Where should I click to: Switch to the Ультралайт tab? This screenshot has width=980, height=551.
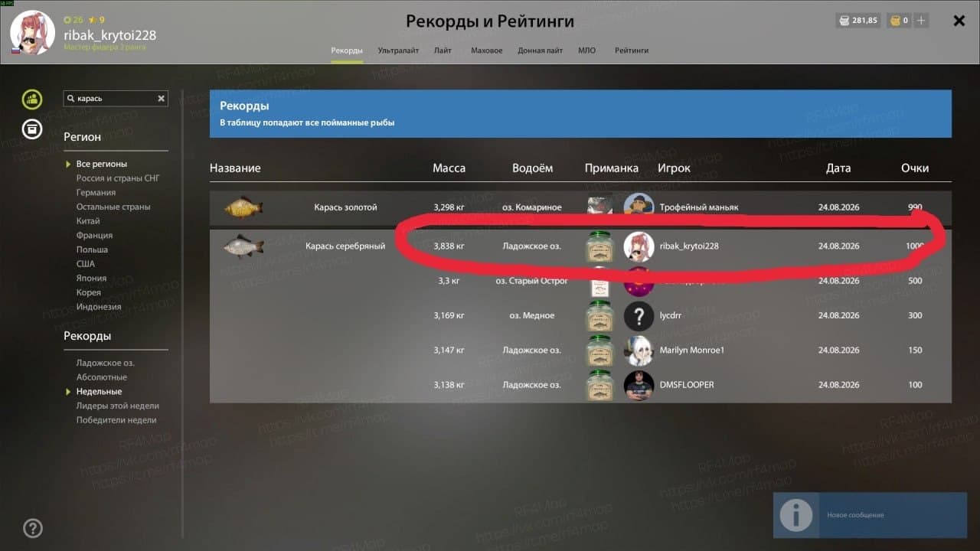[398, 51]
